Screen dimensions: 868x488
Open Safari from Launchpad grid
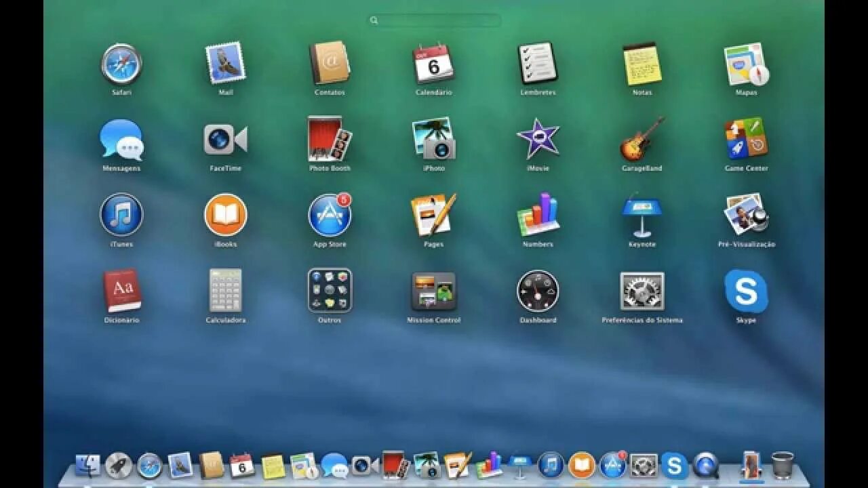[121, 64]
